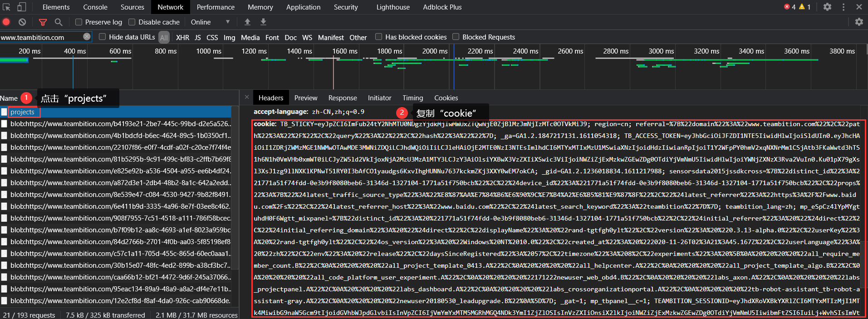The height and width of the screenshot is (319, 868).
Task: Open the network search magnifier
Action: point(59,22)
